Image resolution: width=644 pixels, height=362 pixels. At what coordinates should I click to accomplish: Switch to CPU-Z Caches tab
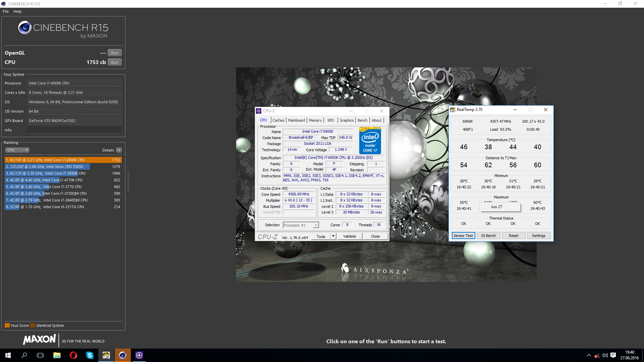pos(278,120)
